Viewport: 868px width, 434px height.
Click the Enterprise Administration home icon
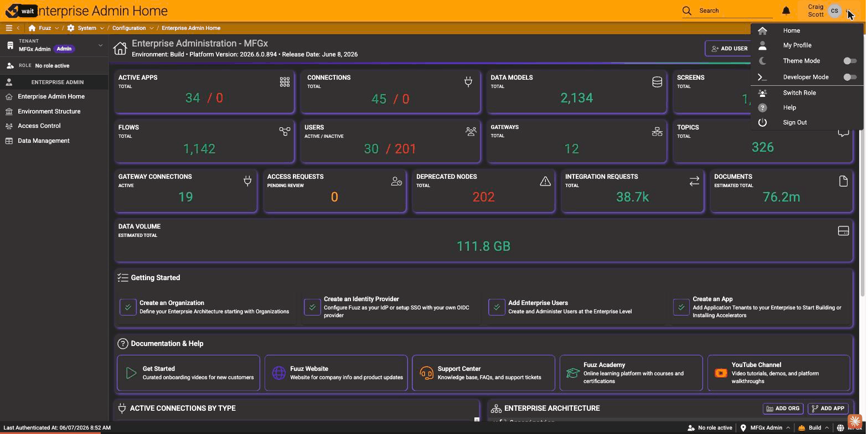pos(120,48)
